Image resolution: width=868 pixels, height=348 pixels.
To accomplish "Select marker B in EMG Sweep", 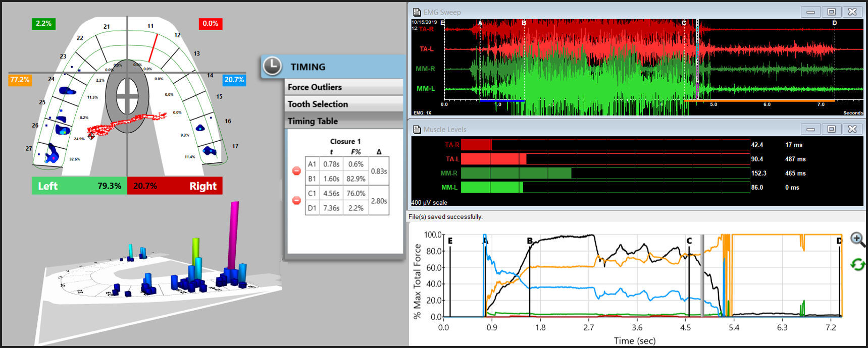I will tap(524, 23).
